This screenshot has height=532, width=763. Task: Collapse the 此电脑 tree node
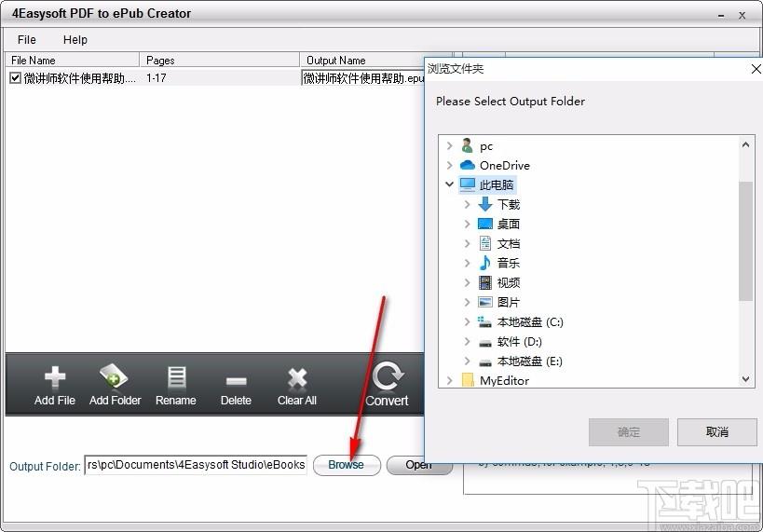click(x=450, y=184)
